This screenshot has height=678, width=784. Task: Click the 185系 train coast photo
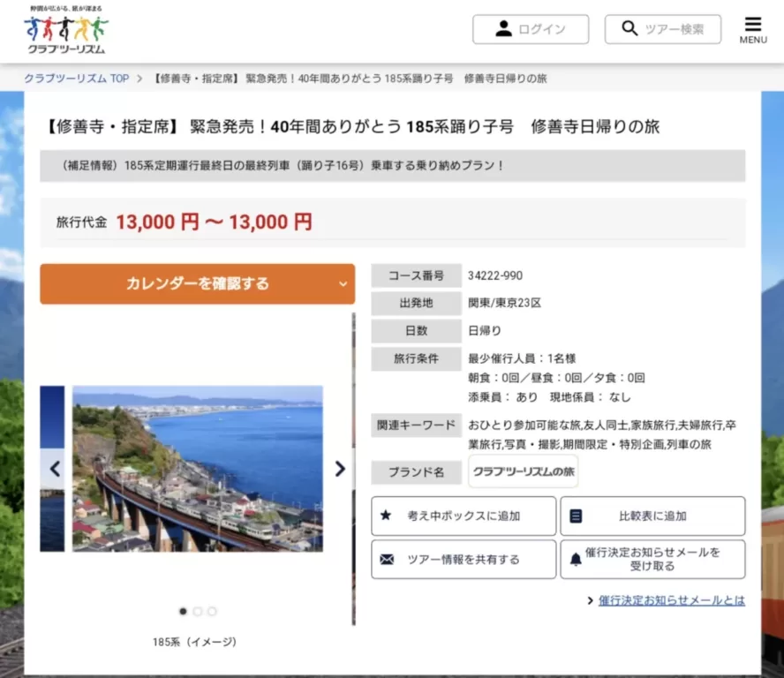coord(198,469)
